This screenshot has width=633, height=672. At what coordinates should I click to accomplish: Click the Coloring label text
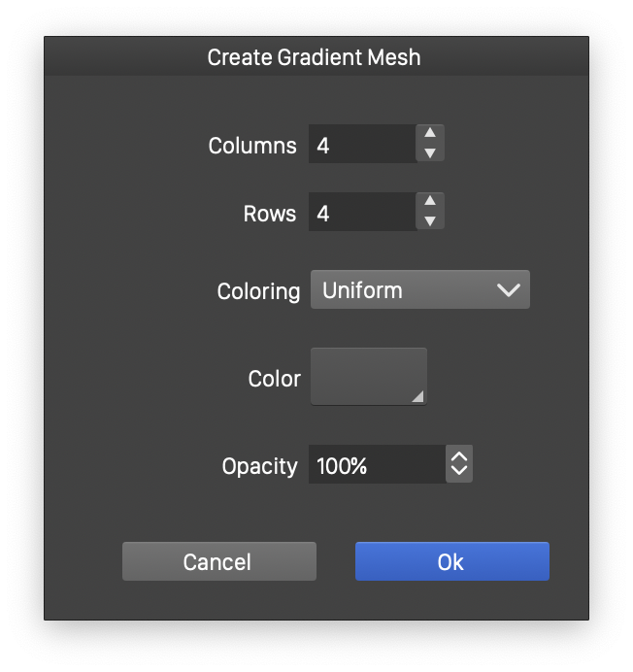(x=258, y=291)
